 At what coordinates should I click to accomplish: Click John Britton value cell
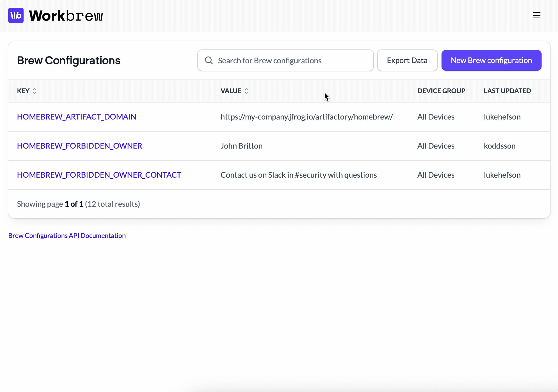click(241, 146)
